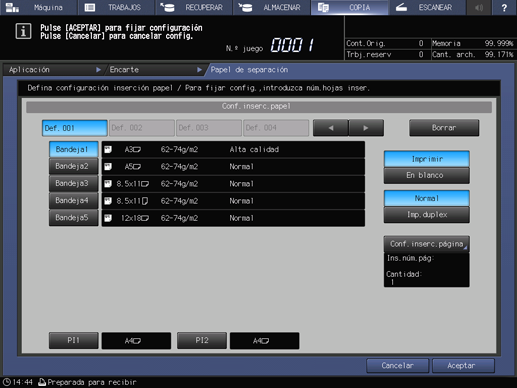The width and height of the screenshot is (517, 388).
Task: Click Alta calidad paper type text
Action: 254,150
